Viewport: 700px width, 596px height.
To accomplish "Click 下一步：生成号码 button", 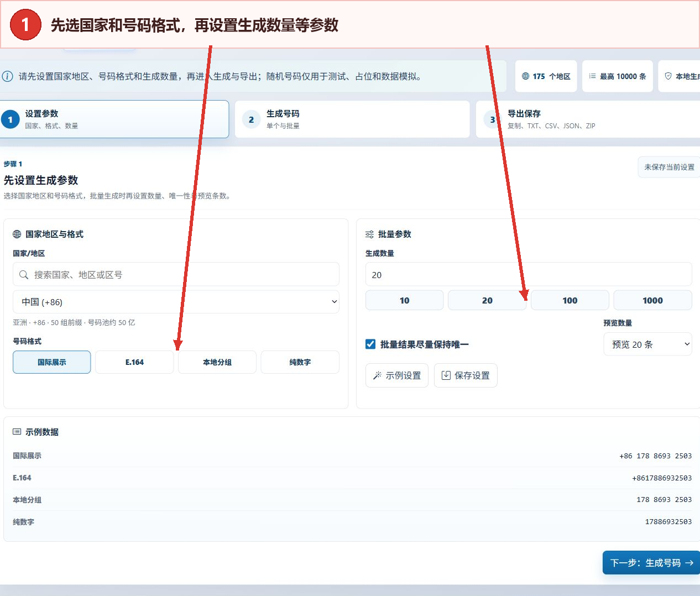I will pos(651,563).
